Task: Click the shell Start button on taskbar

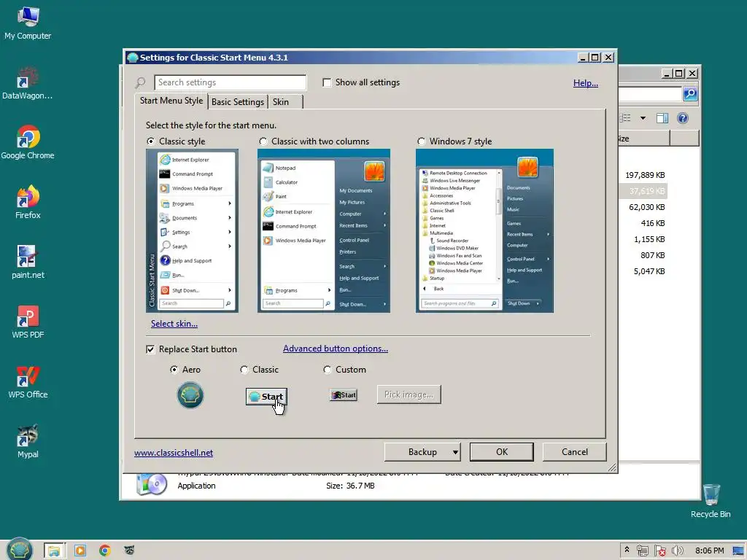Action: coord(19,550)
